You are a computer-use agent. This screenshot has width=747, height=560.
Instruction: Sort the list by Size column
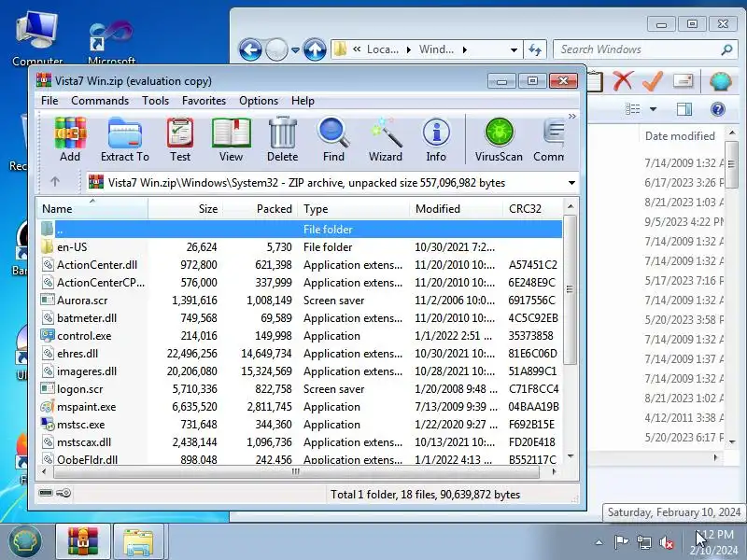click(x=185, y=208)
